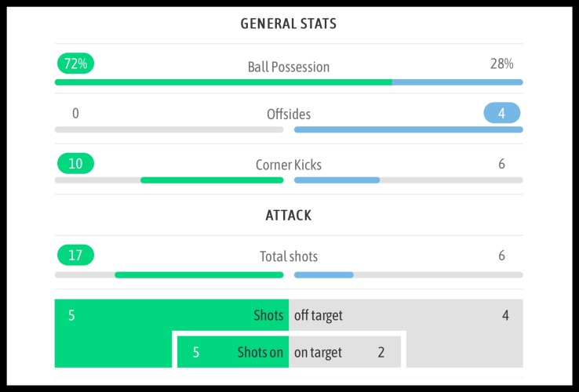Click the ATTACK section heading

pos(289,215)
